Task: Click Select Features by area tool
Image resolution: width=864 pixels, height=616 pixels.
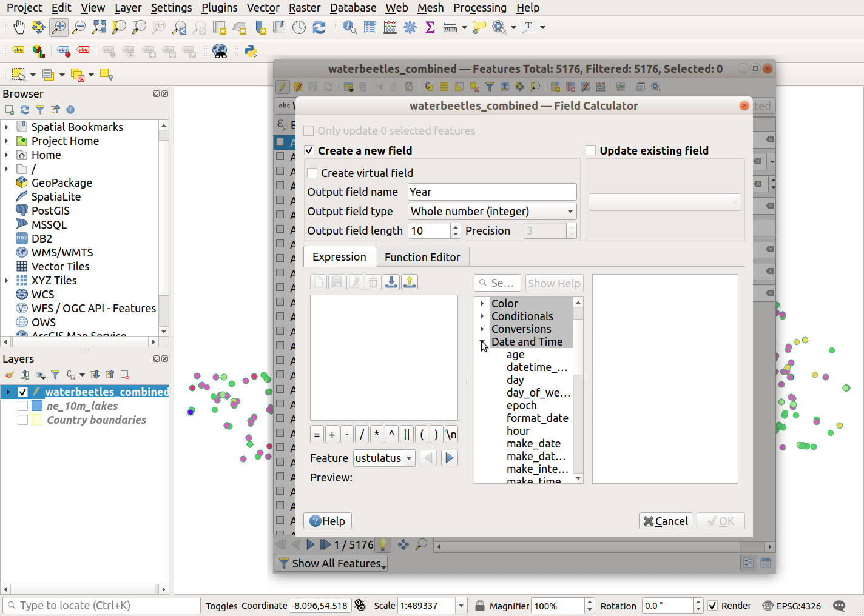Action: pyautogui.click(x=19, y=75)
